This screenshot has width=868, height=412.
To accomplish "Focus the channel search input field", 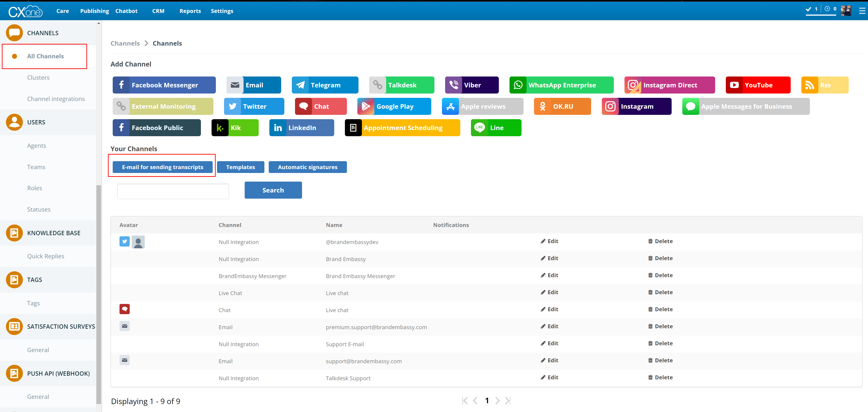I will click(x=173, y=191).
